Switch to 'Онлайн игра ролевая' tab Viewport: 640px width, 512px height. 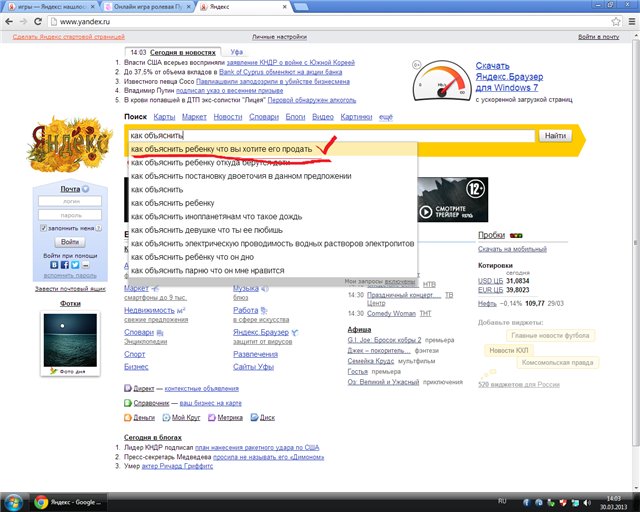point(148,7)
